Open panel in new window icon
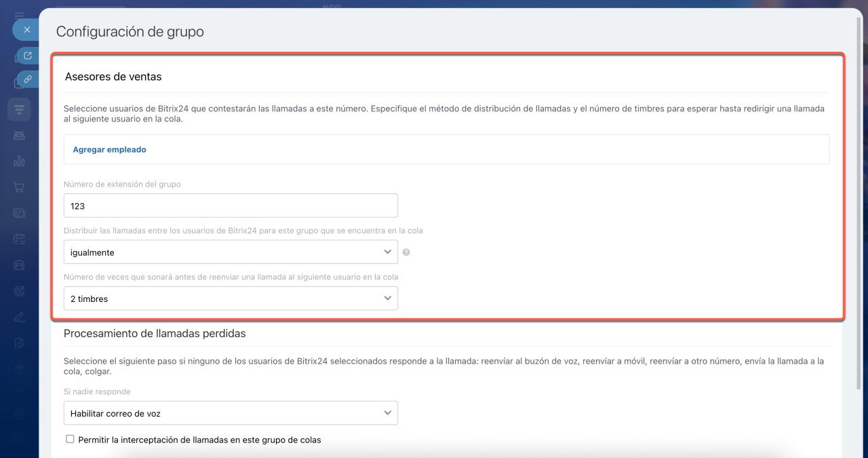Screen dimensions: 868x458 tap(28, 56)
